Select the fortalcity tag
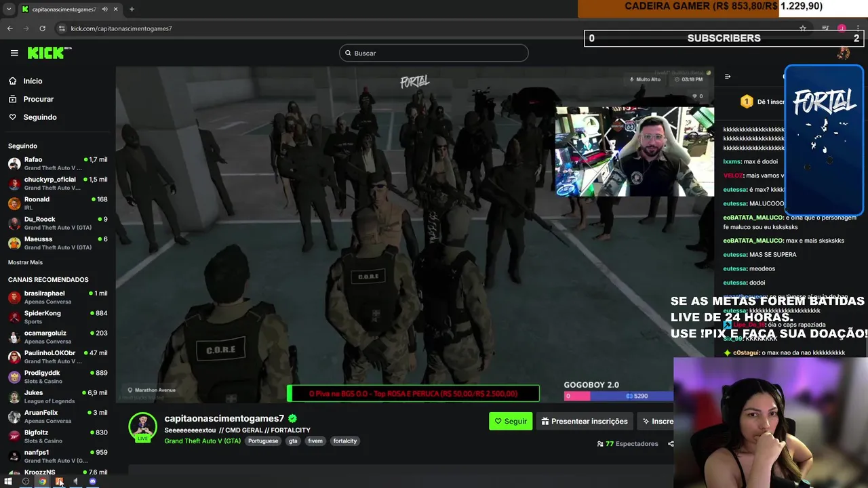The image size is (868, 488). coord(344,441)
